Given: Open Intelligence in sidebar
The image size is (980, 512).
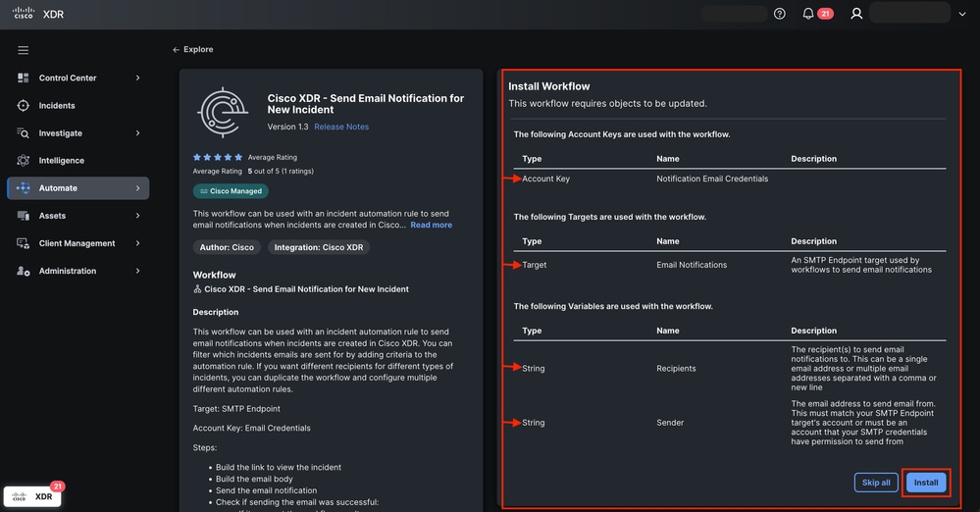Looking at the screenshot, I should 61,160.
